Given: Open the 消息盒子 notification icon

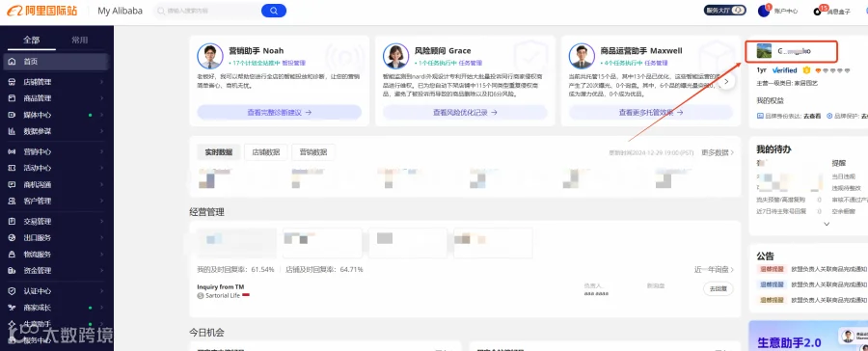Looking at the screenshot, I should (818, 12).
